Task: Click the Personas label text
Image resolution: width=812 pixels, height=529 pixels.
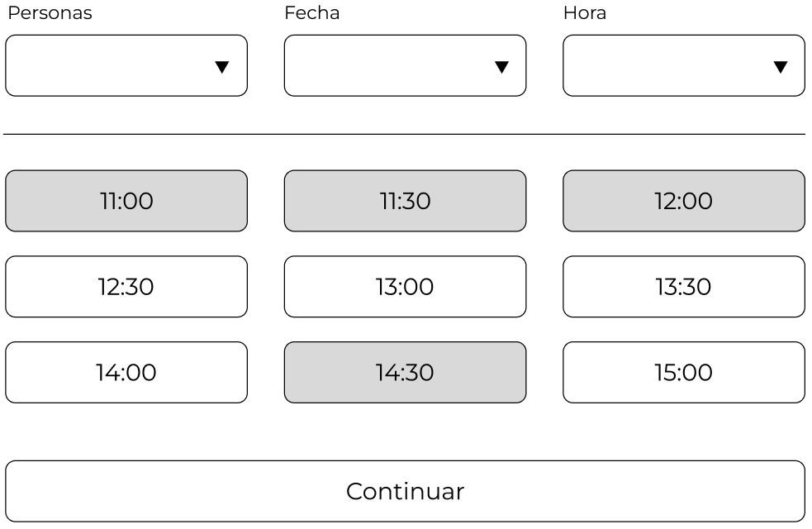Action: [50, 12]
